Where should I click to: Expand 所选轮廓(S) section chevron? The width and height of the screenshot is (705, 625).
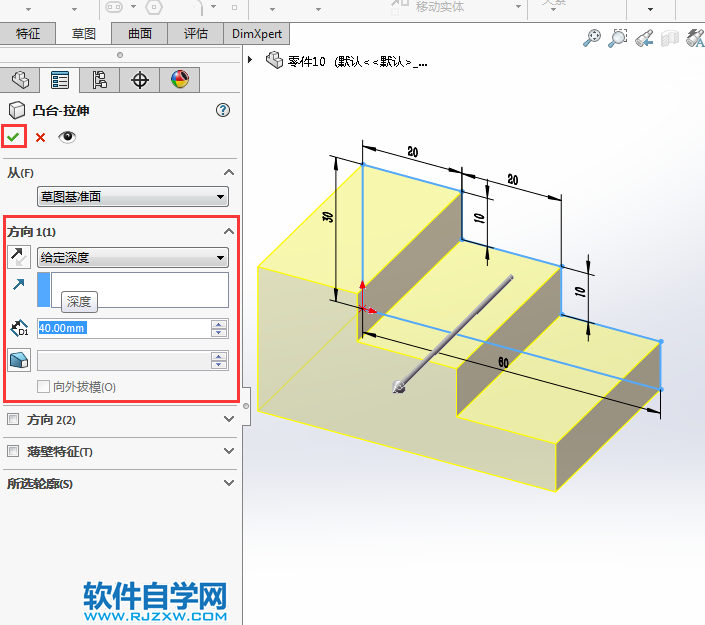click(x=229, y=483)
